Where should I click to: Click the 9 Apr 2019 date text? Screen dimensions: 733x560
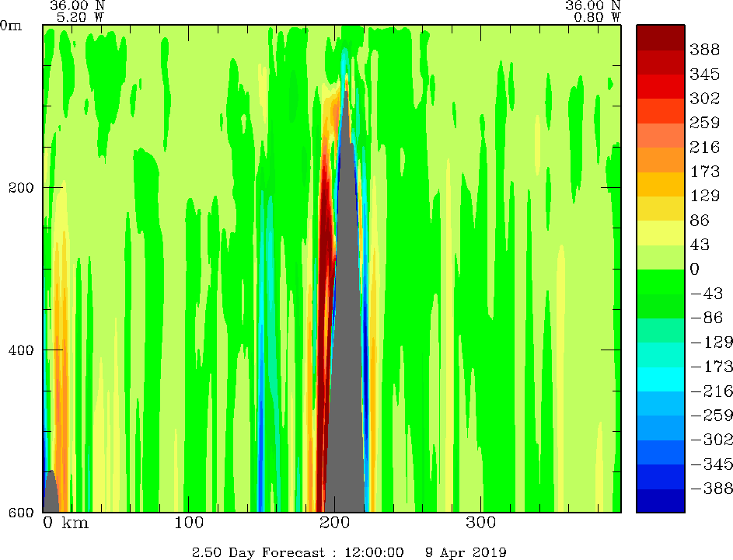pyautogui.click(x=466, y=552)
